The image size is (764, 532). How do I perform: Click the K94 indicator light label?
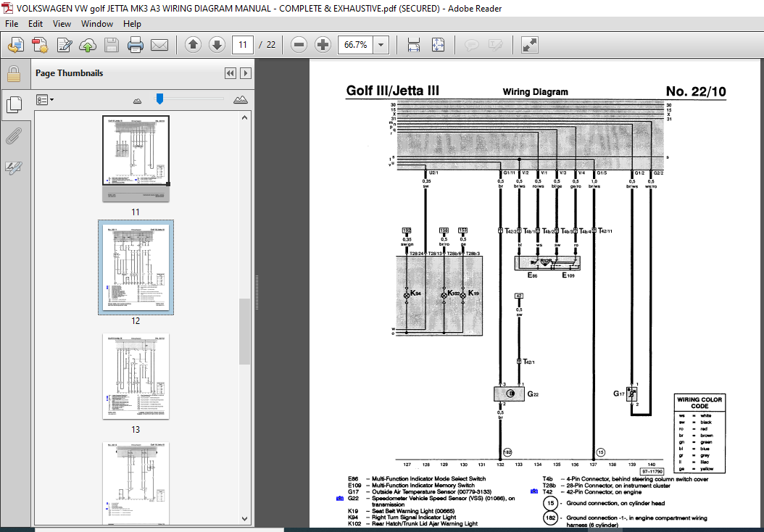[415, 294]
